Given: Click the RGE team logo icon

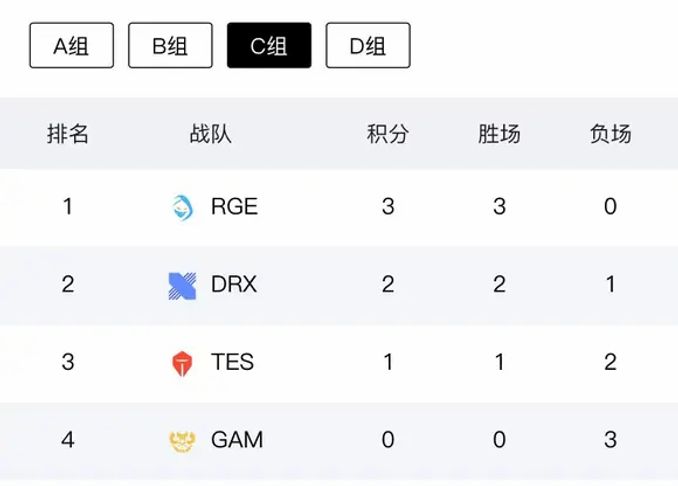Looking at the screenshot, I should coord(182,207).
